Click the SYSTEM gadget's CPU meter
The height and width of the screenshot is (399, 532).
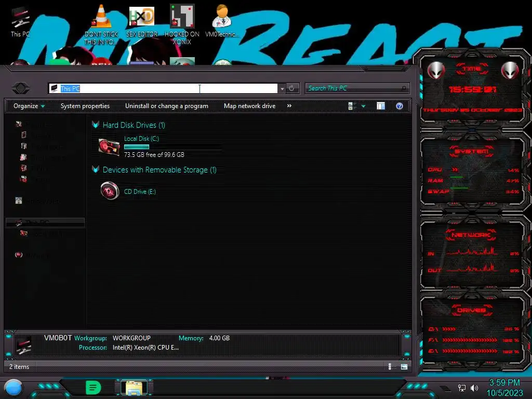(x=473, y=170)
